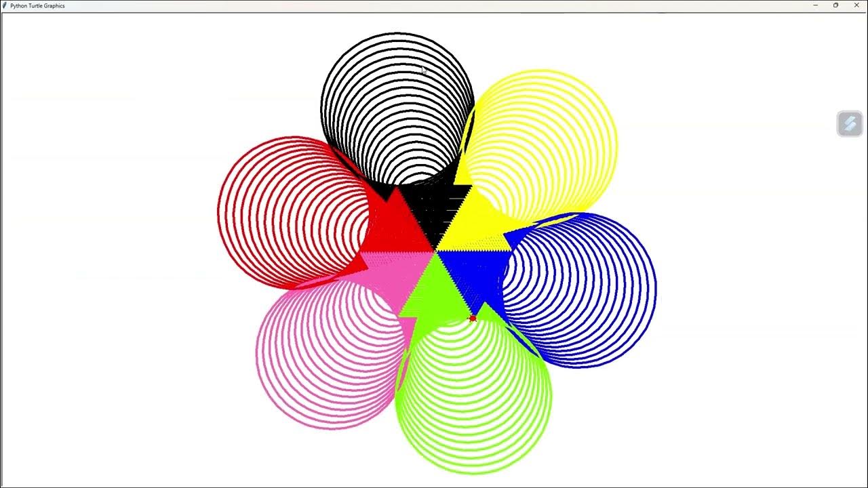Close the Python Turtle Graphics window
Viewport: 868px width, 488px height.
[x=856, y=5]
